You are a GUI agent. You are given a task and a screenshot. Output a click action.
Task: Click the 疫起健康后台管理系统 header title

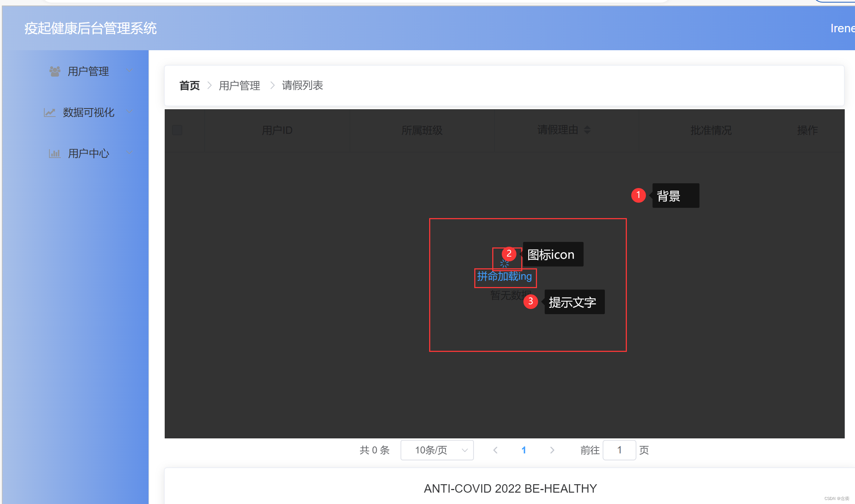91,28
